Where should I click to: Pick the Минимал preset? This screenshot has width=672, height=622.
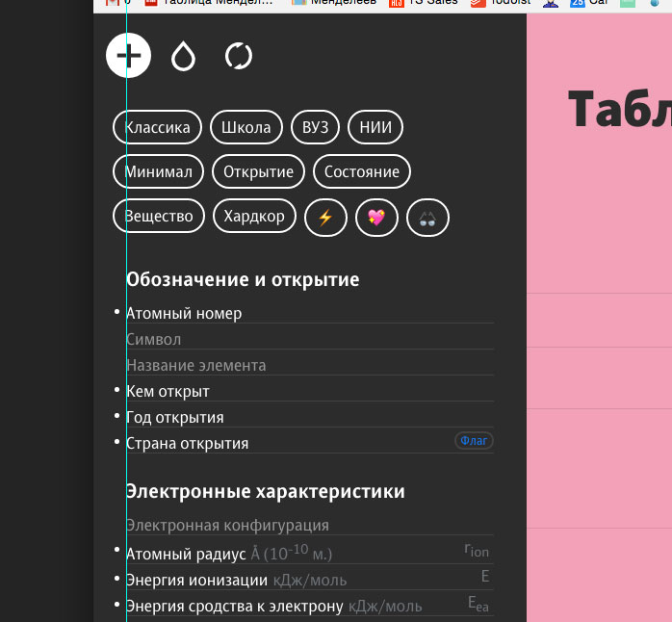pyautogui.click(x=158, y=172)
